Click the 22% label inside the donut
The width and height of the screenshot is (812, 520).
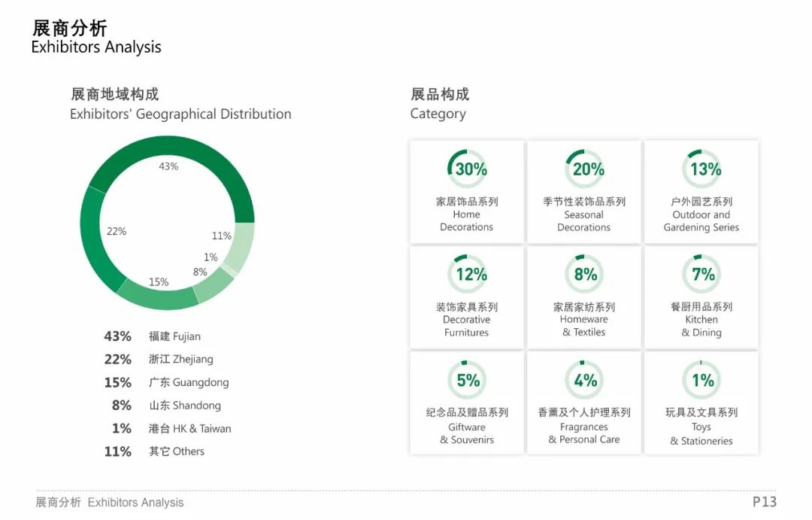point(117,231)
